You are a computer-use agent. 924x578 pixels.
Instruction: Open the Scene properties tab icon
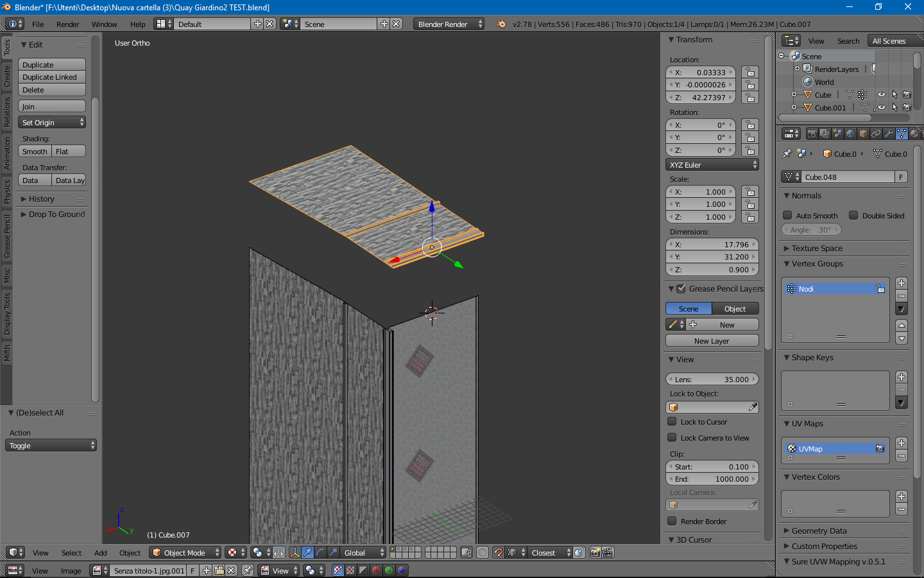coord(837,134)
